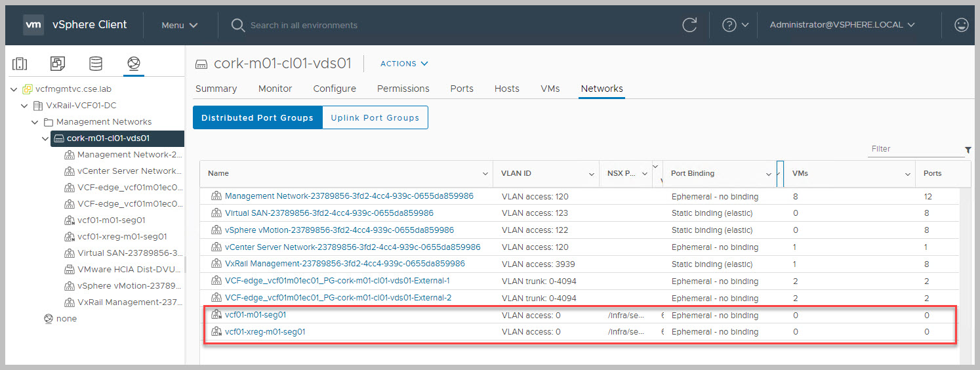This screenshot has height=370, width=980.
Task: Click the filter funnel icon
Action: coord(968,150)
